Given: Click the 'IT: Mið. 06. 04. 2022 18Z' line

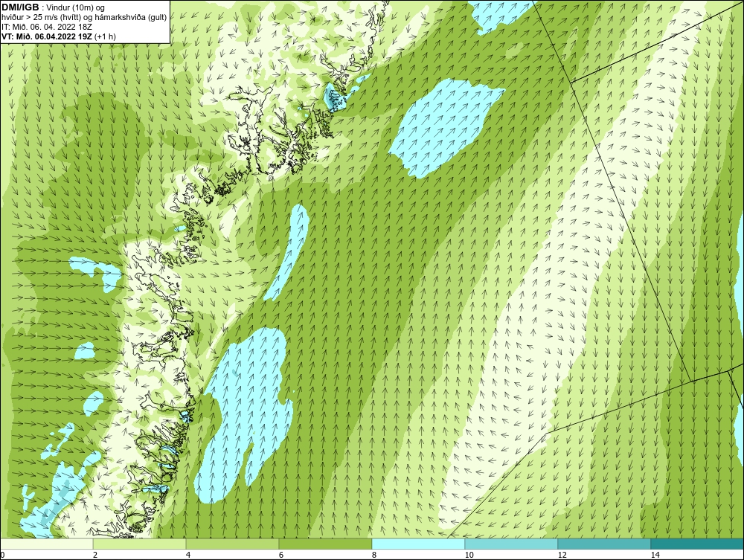Looking at the screenshot, I should (x=47, y=27).
